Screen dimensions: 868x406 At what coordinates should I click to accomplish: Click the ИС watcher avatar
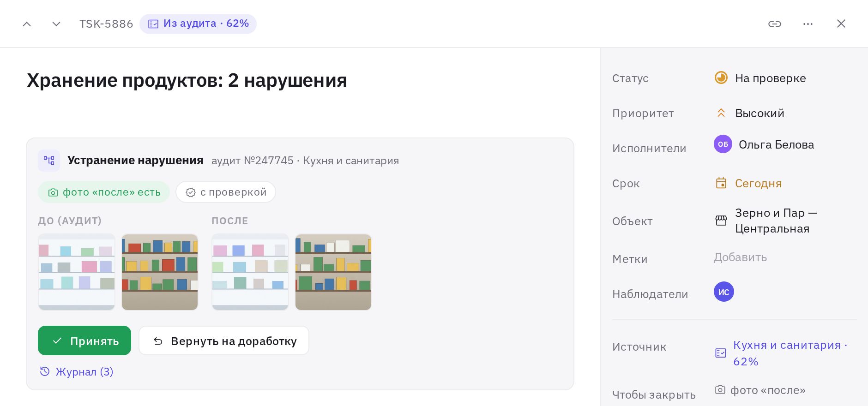(724, 292)
